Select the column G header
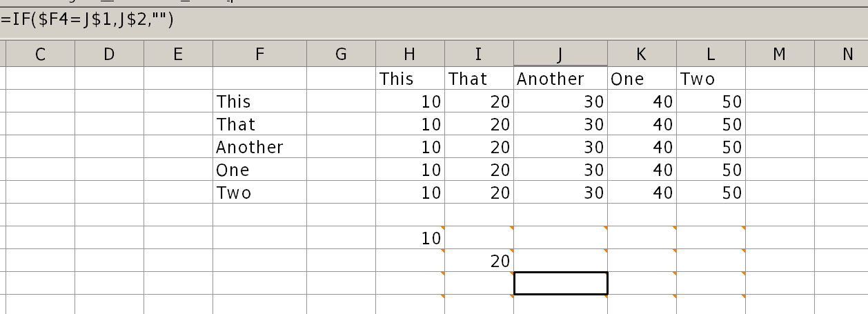This screenshot has width=868, height=314. point(341,55)
